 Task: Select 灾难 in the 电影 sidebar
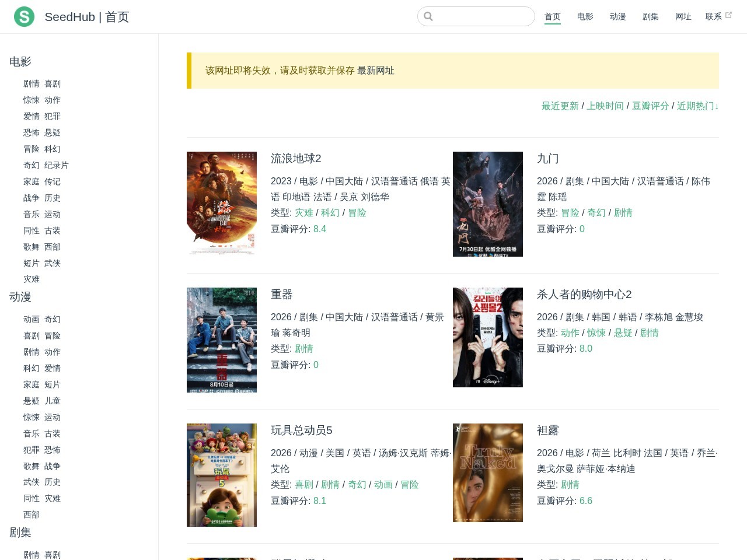point(32,279)
